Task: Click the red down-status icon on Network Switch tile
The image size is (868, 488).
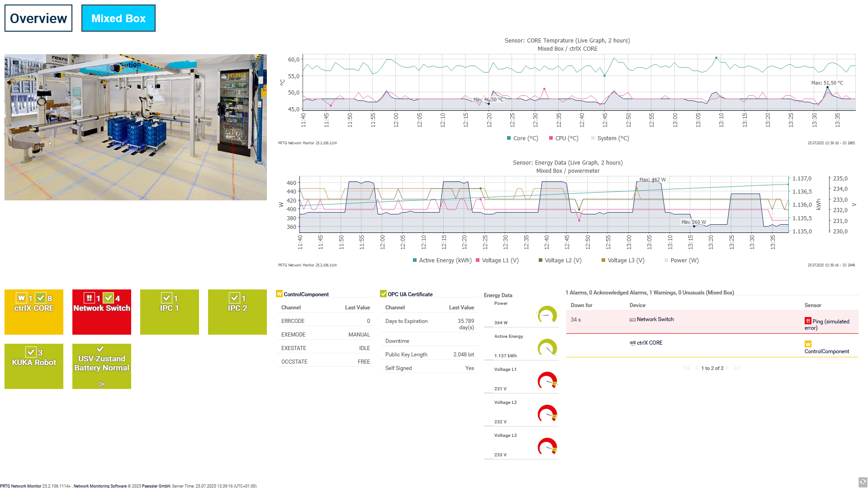Action: point(89,298)
